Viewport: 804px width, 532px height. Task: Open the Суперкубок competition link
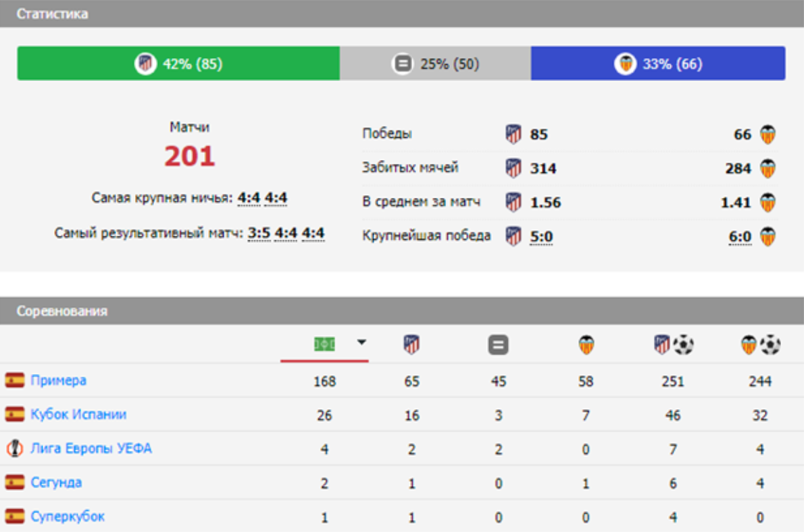[x=68, y=517]
